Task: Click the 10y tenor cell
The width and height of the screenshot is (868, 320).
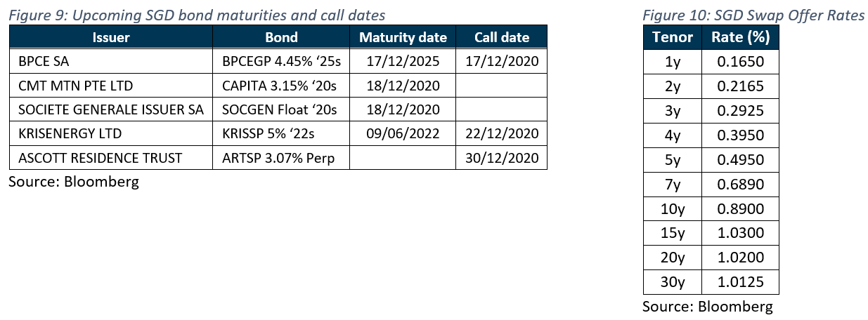Action: pyautogui.click(x=673, y=209)
